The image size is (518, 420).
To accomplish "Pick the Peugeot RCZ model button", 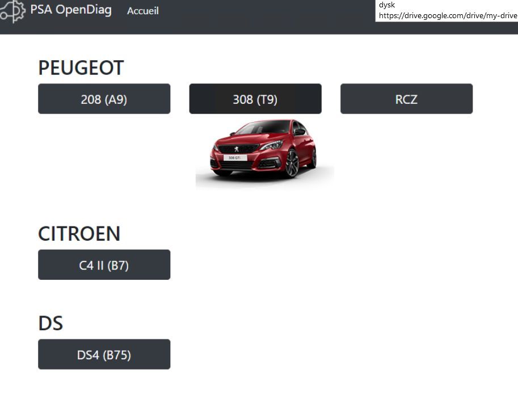I will coord(407,99).
